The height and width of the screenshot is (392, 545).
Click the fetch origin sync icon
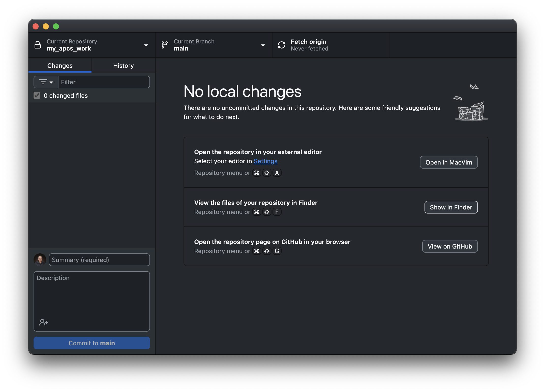[282, 45]
